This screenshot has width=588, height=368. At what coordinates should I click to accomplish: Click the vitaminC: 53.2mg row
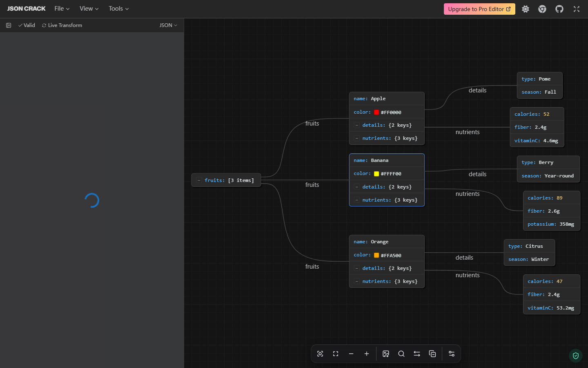[x=552, y=308]
